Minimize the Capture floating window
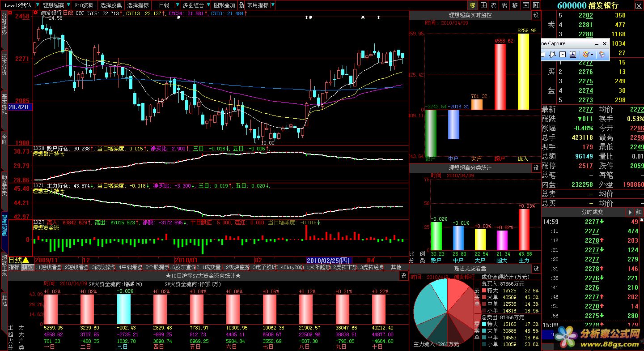Viewport: 644px width, 351px height. point(597,44)
